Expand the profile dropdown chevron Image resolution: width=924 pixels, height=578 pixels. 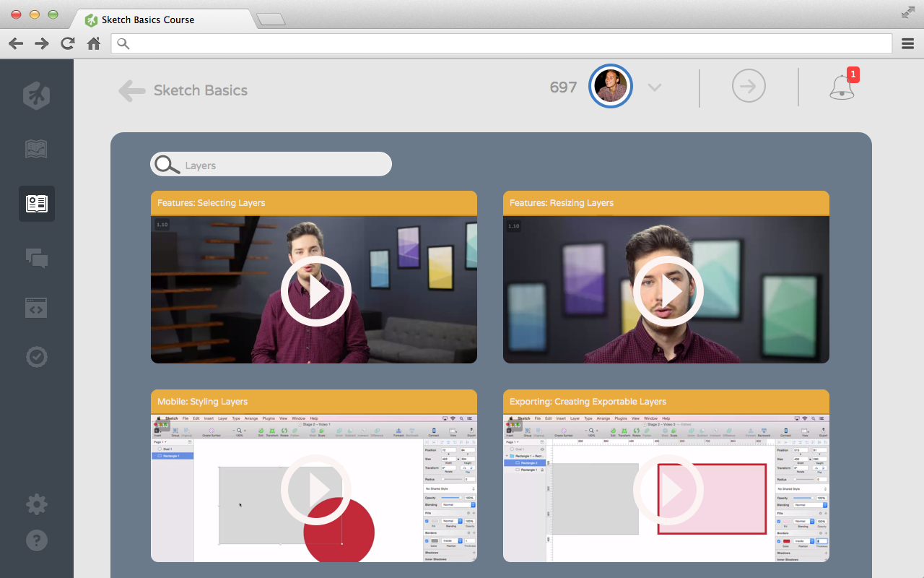655,87
